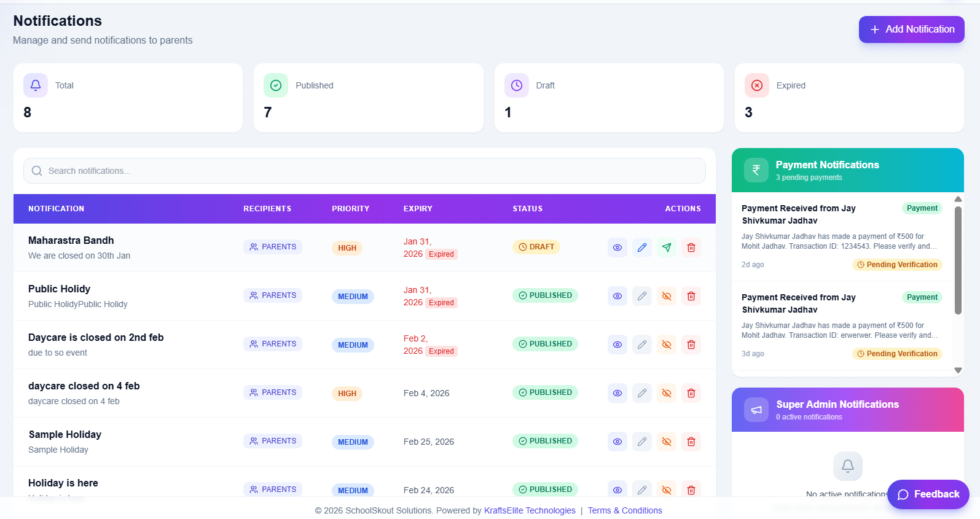The width and height of the screenshot is (980, 519).
Task: Delete the Public Holidy notification
Action: point(691,296)
